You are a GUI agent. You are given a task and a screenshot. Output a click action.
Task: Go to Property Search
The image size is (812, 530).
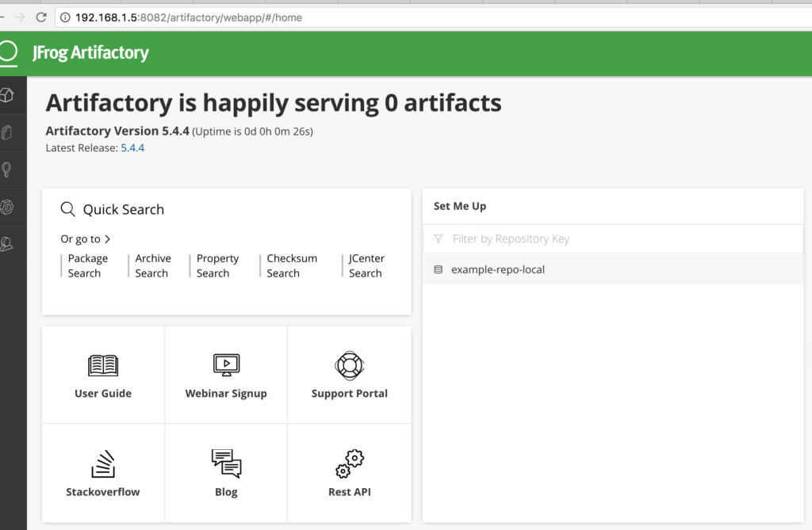click(217, 265)
